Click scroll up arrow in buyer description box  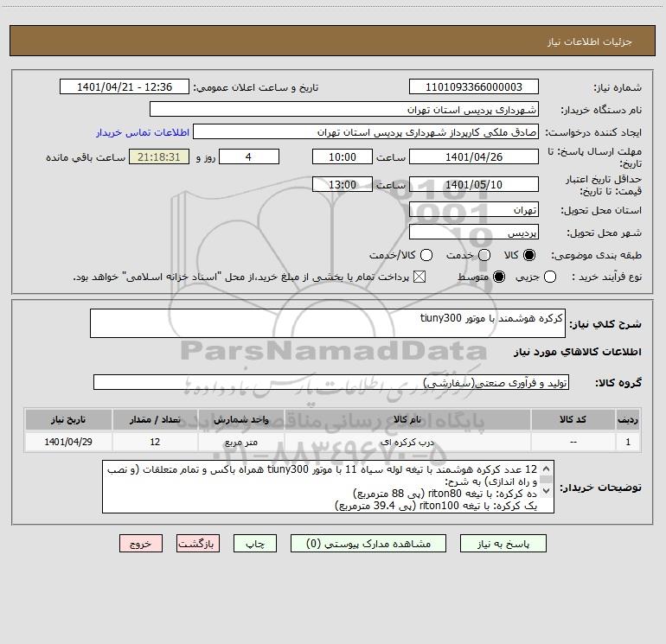click(547, 469)
